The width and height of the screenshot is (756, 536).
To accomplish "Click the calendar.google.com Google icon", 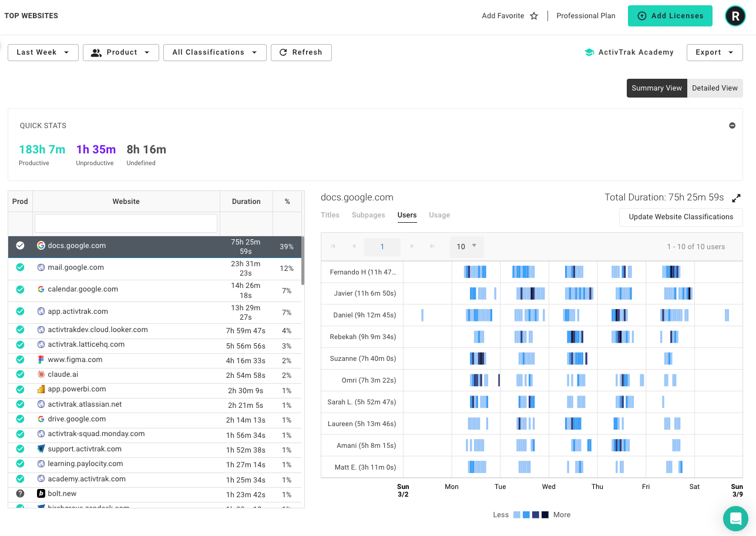I will pos(41,289).
